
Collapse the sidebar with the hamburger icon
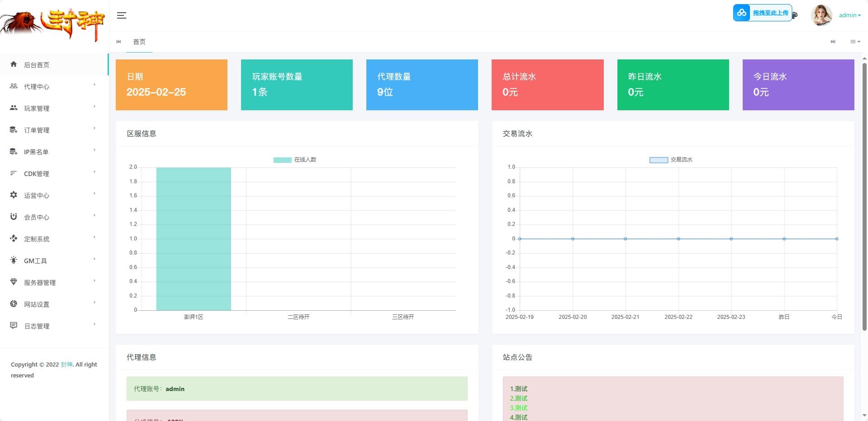coord(121,15)
